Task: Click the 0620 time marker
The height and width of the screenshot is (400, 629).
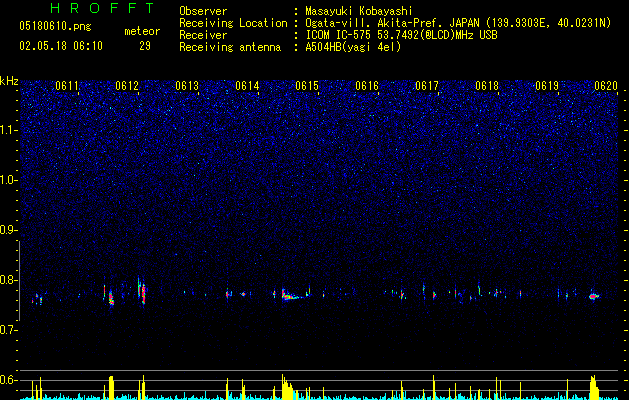Action: (x=606, y=86)
